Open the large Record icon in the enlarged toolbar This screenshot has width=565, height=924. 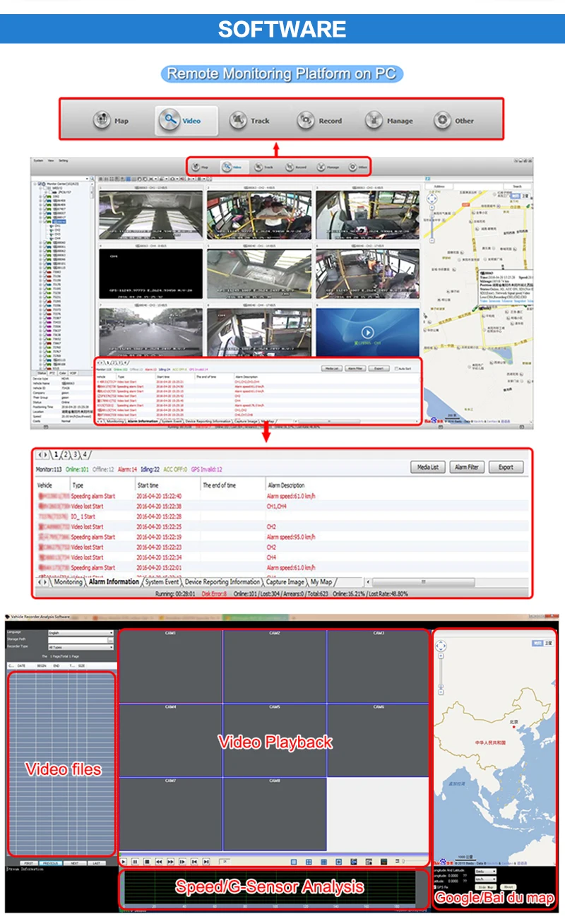(306, 120)
